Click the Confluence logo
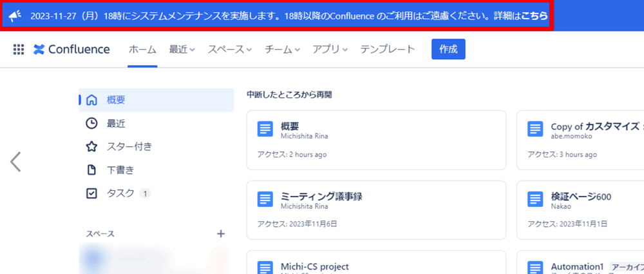The width and height of the screenshot is (644, 274). [71, 50]
